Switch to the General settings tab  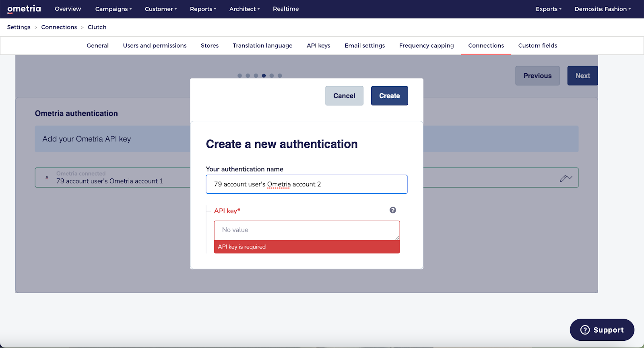point(98,46)
